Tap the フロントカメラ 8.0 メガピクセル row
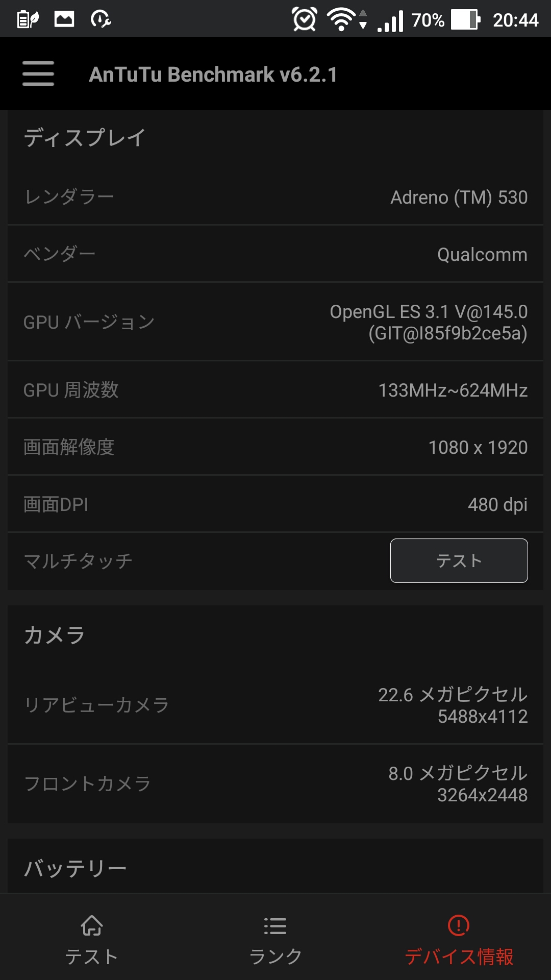 pyautogui.click(x=275, y=783)
